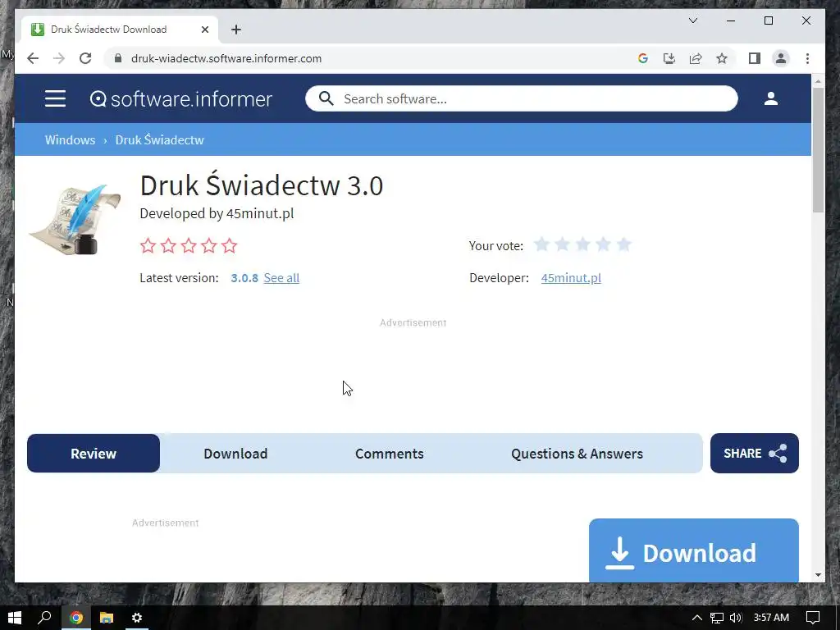This screenshot has height=630, width=840.
Task: Open the Windows Start menu
Action: coord(15,618)
